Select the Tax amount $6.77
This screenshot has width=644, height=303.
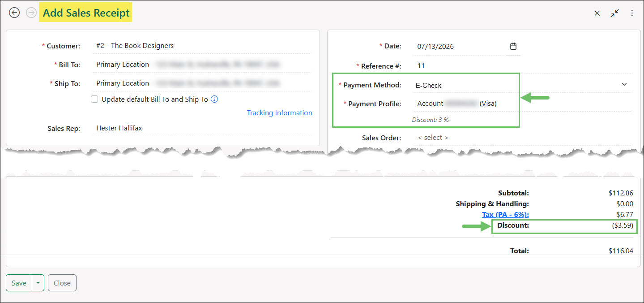[x=625, y=214]
